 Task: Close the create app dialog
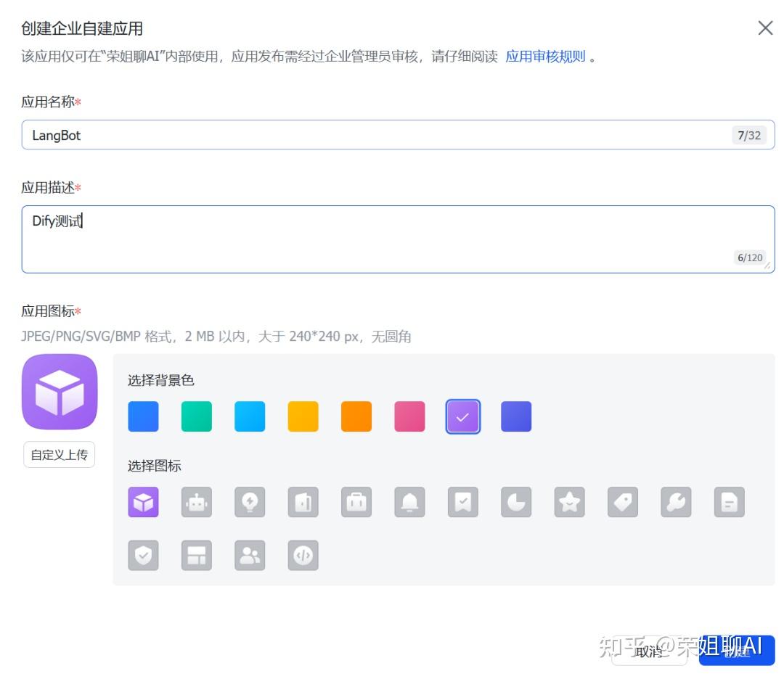coord(765,28)
